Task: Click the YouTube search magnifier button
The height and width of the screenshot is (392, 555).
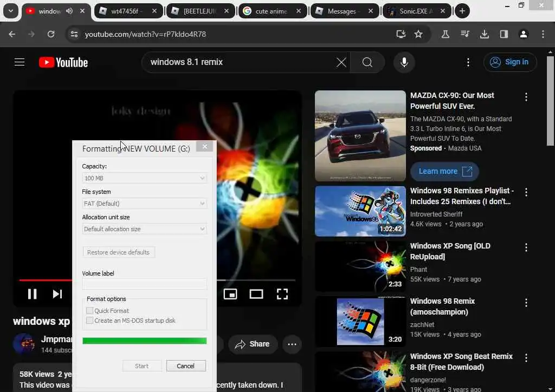Action: tap(367, 63)
